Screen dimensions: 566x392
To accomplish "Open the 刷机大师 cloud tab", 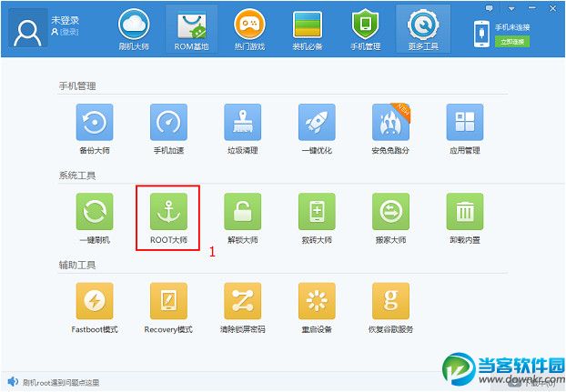I will click(134, 30).
